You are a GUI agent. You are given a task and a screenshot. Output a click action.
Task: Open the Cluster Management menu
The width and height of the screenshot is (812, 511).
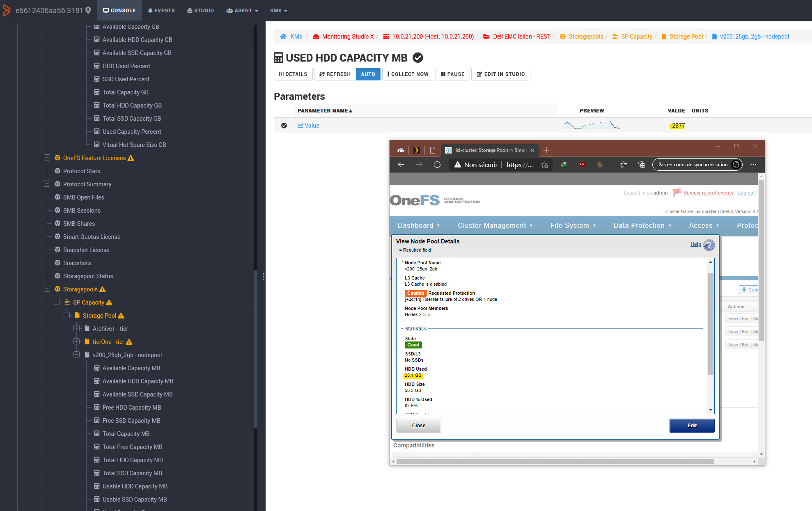pos(495,225)
